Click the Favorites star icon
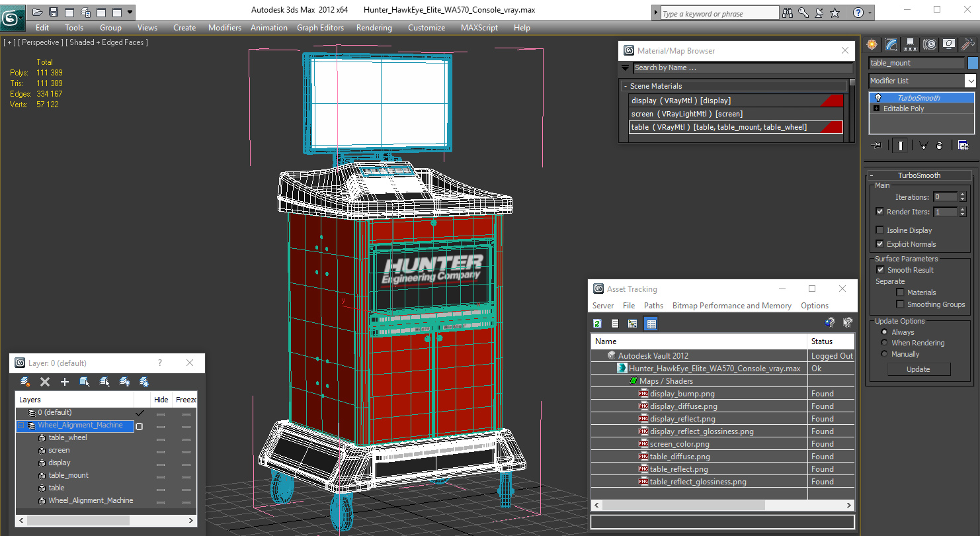This screenshot has width=980, height=536. click(x=835, y=13)
